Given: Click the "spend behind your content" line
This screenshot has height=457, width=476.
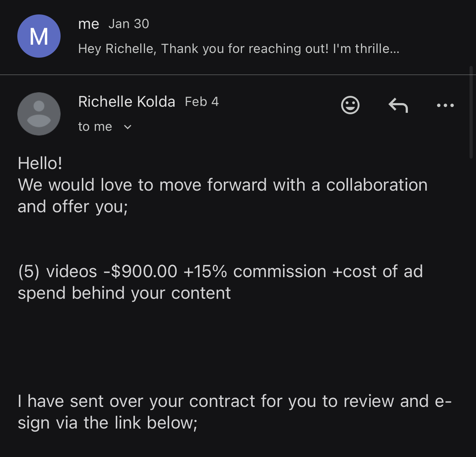Looking at the screenshot, I should (124, 293).
